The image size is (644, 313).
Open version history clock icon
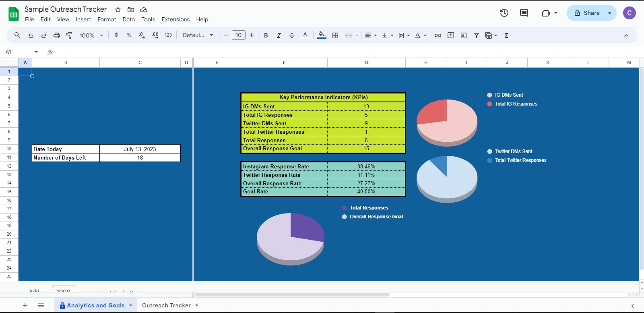[x=504, y=13]
